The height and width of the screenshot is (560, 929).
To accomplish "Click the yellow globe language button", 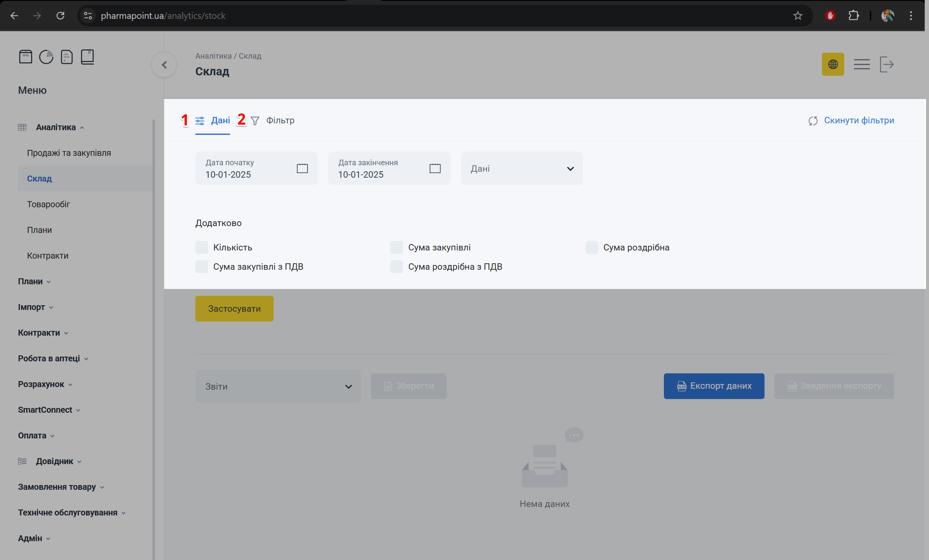I will (x=833, y=64).
